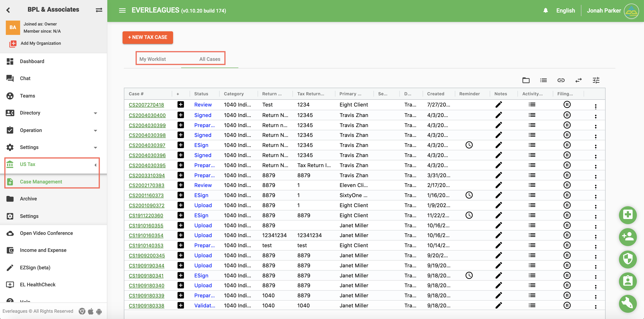644x319 pixels.
Task: Open more options for case CS2003310394
Action: [x=595, y=176]
